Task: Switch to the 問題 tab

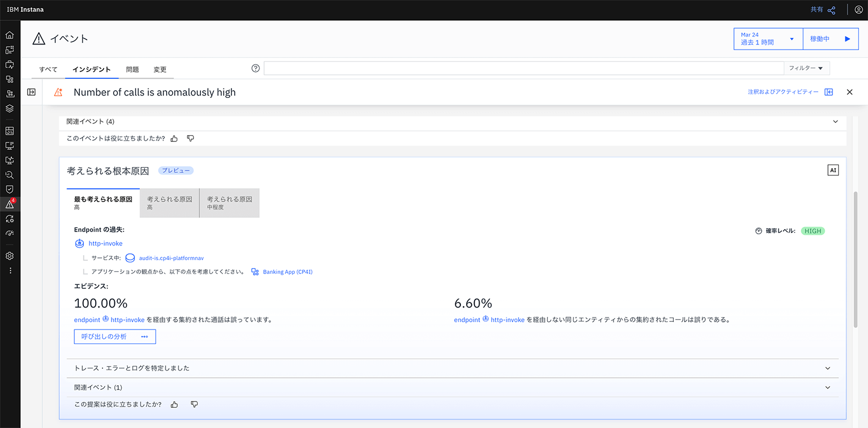Action: [x=132, y=69]
